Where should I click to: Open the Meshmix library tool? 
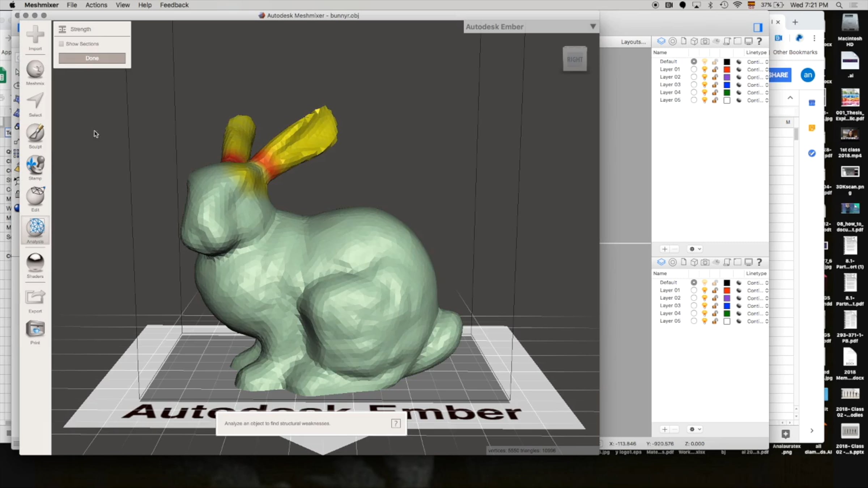pos(35,73)
